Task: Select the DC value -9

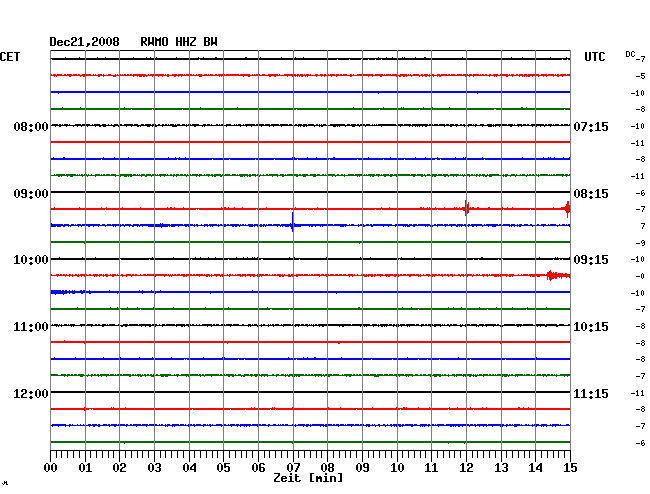Action: click(x=640, y=243)
